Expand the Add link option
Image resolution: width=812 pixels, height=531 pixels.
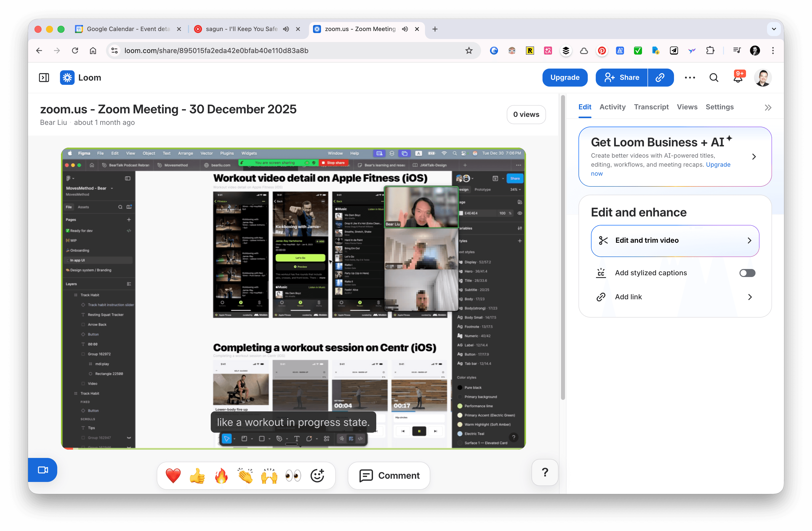749,297
